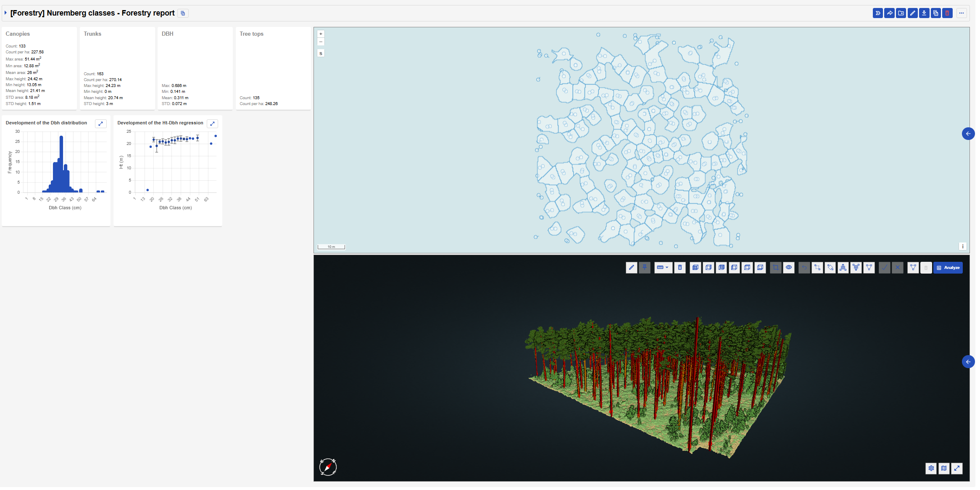Screen dimensions: 980x490
Task: Copy report title using icon next to the title
Action: (x=183, y=13)
